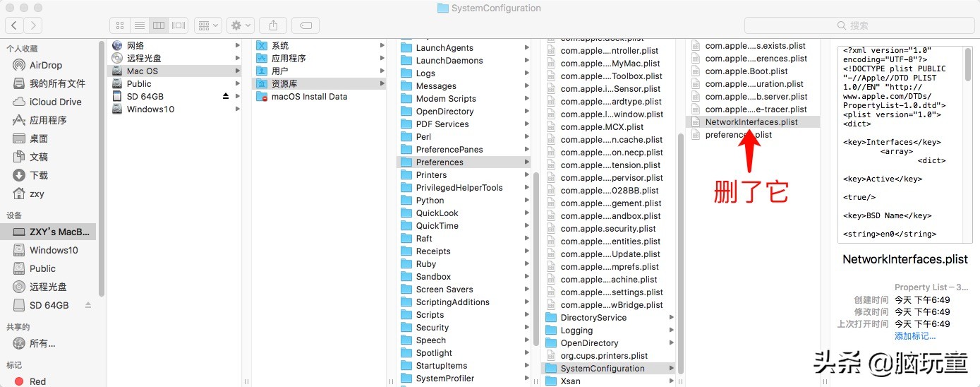Select com.apple.security.plist file
This screenshot has width=980, height=387.
pyautogui.click(x=608, y=229)
